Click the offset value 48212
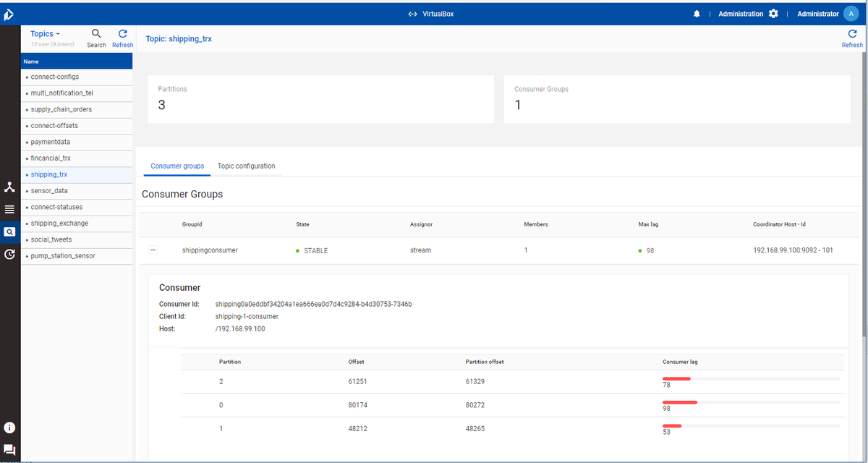Viewport: 868px width, 463px height. click(358, 429)
